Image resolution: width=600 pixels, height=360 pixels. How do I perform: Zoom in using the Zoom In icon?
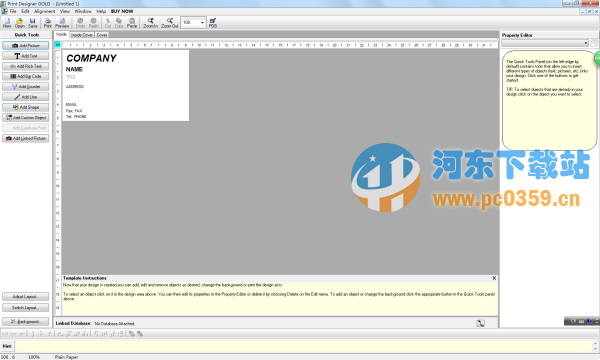click(x=150, y=23)
